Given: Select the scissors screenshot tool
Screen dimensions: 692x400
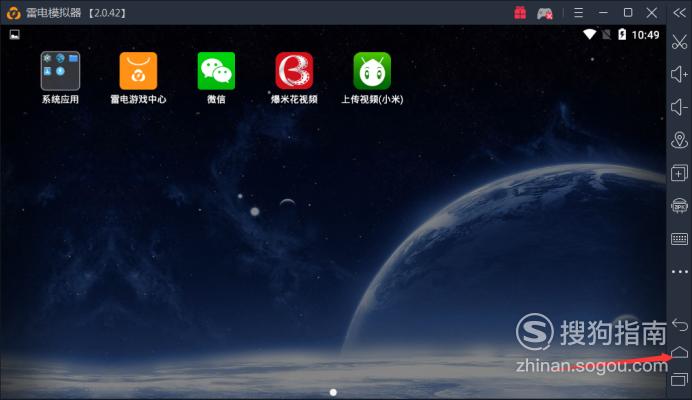Looking at the screenshot, I should [x=679, y=42].
